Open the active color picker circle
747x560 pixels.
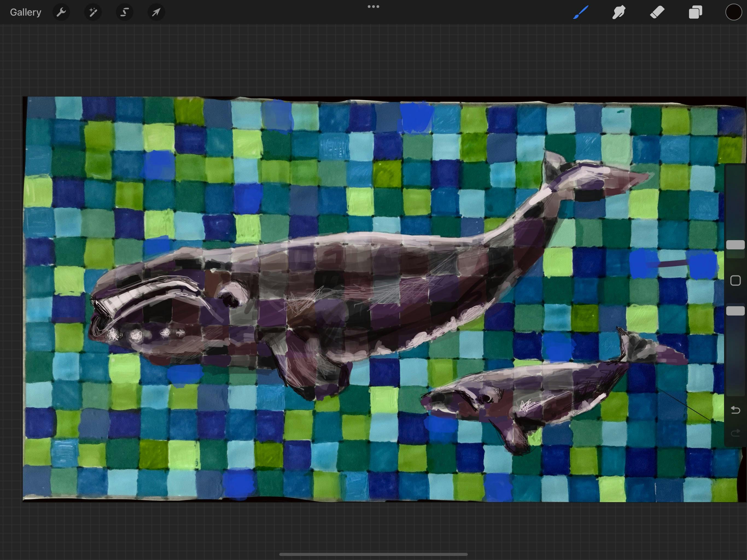(734, 13)
